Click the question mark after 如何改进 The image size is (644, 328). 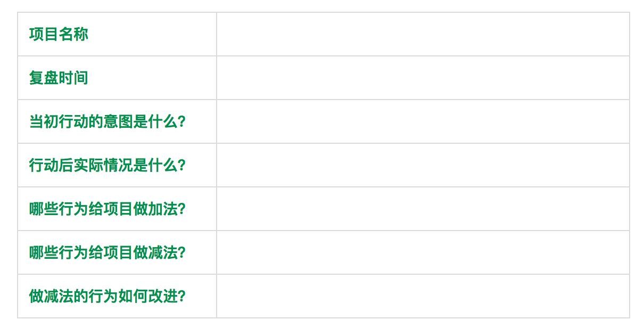click(x=181, y=296)
